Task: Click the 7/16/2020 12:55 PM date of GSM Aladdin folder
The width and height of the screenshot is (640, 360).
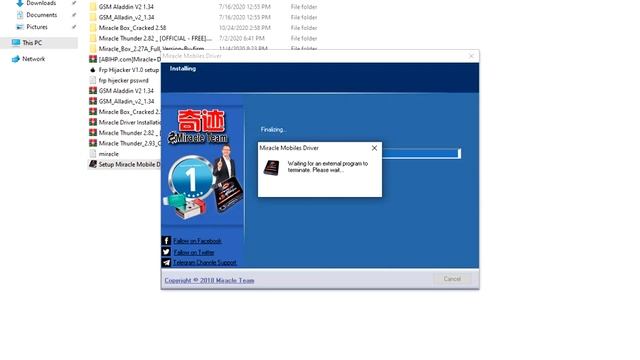Action: (x=244, y=7)
